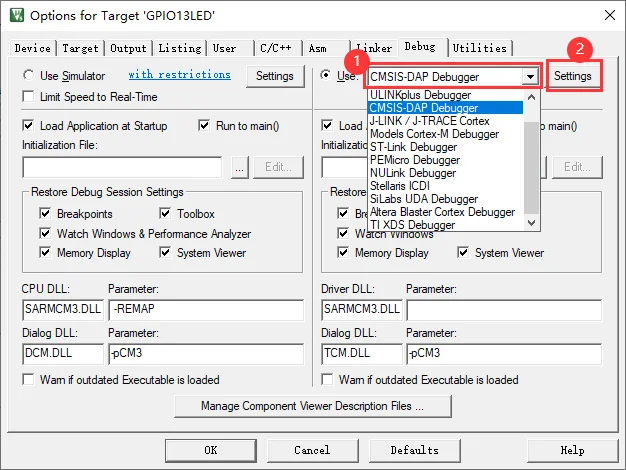This screenshot has width=626, height=470.
Task: Click the debugger list scroll up arrow
Action: (531, 97)
